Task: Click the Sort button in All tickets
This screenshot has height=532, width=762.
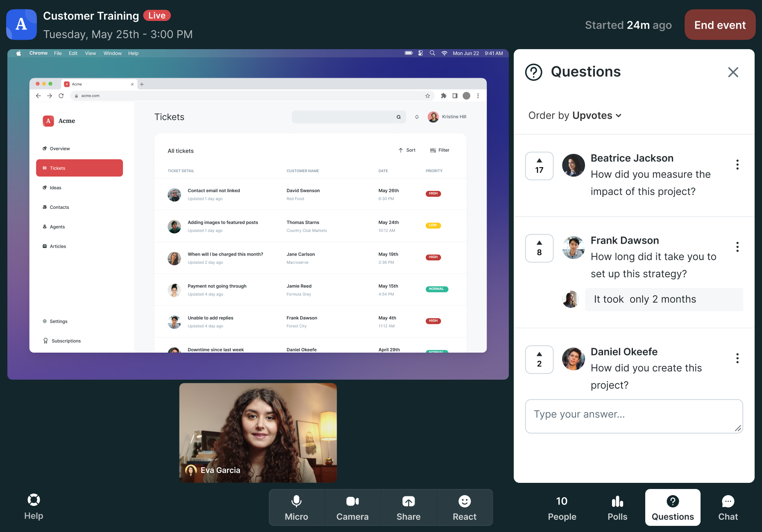Action: click(407, 150)
